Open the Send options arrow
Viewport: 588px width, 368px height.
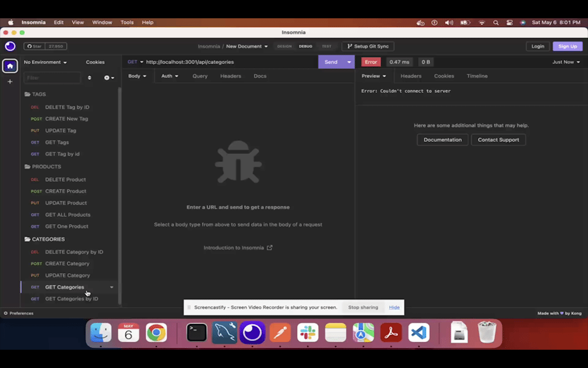point(349,62)
